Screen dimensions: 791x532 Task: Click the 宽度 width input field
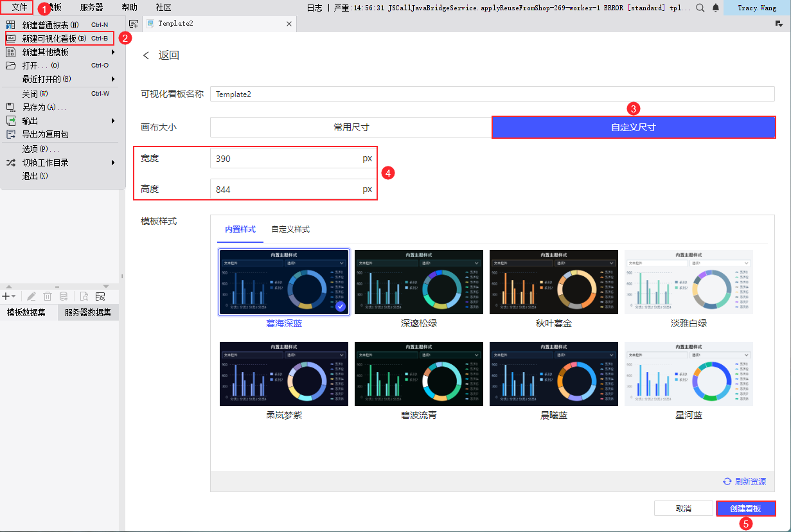[x=292, y=159]
